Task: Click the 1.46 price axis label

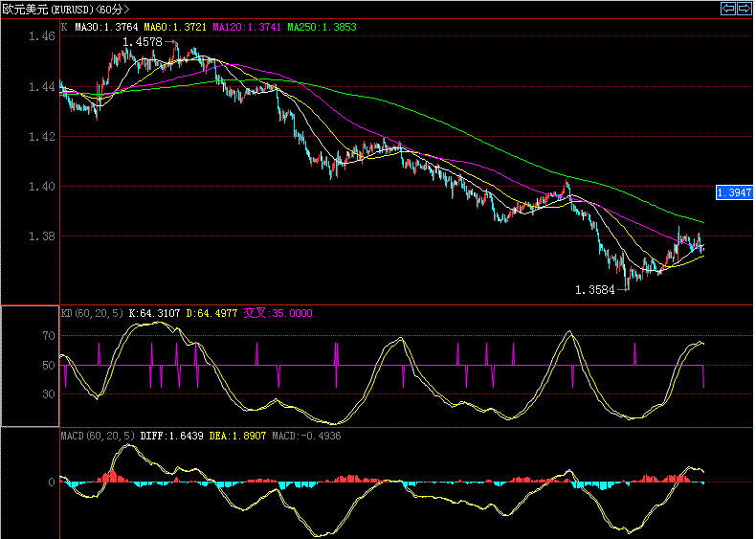Action: pyautogui.click(x=42, y=36)
